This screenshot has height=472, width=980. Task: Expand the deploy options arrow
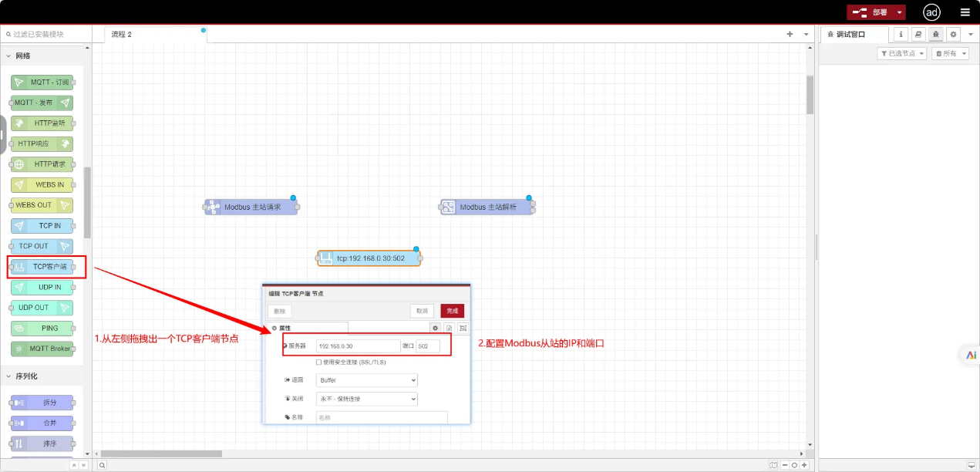(899, 12)
